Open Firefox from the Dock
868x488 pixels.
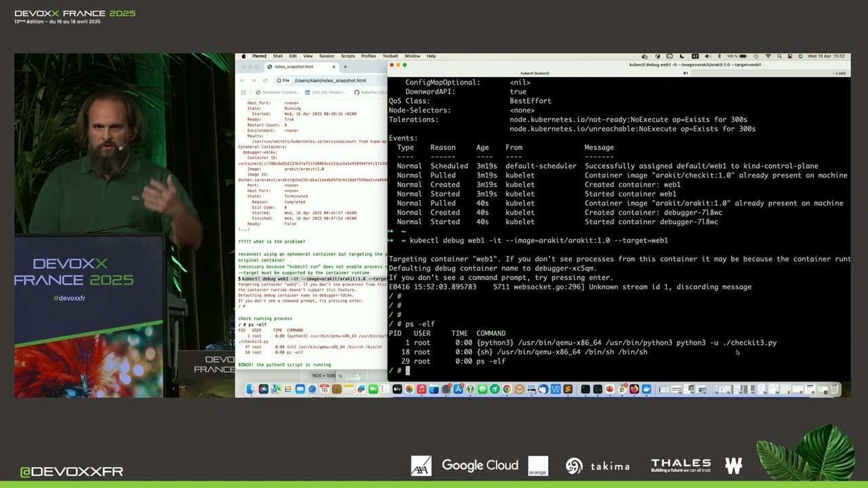pyautogui.click(x=634, y=389)
